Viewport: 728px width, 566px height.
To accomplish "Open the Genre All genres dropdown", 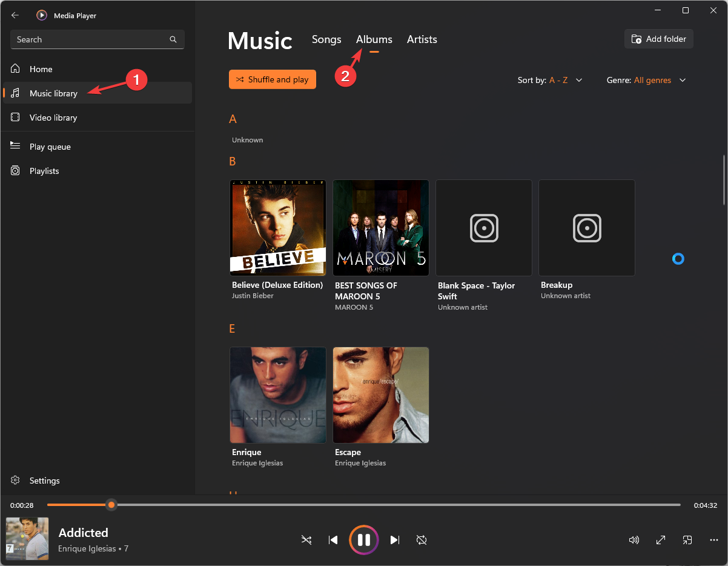I will (x=646, y=80).
